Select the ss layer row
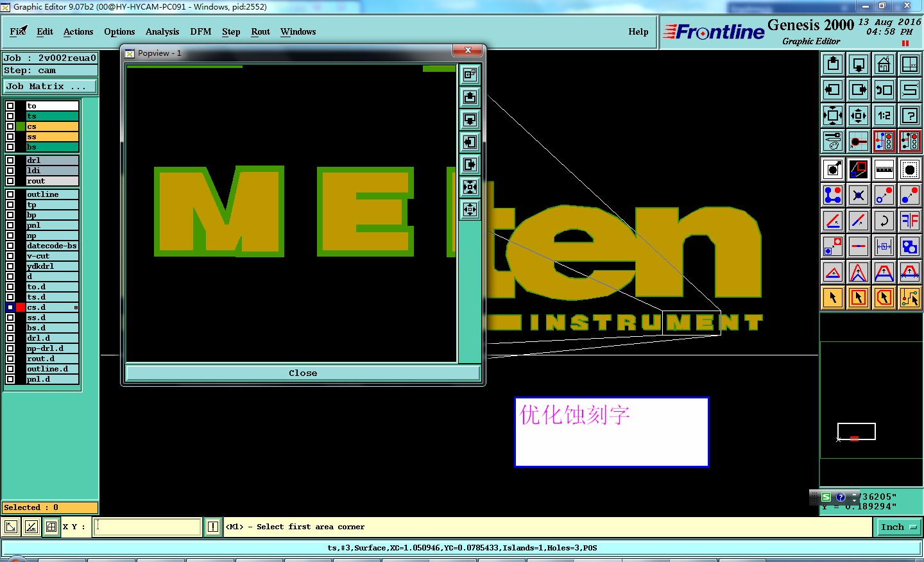924x562 pixels. [53, 137]
